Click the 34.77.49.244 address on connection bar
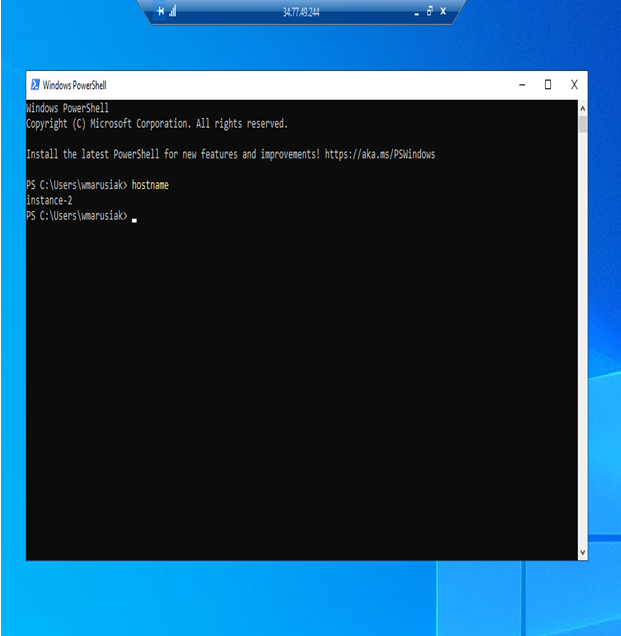The width and height of the screenshot is (621, 636). point(301,13)
